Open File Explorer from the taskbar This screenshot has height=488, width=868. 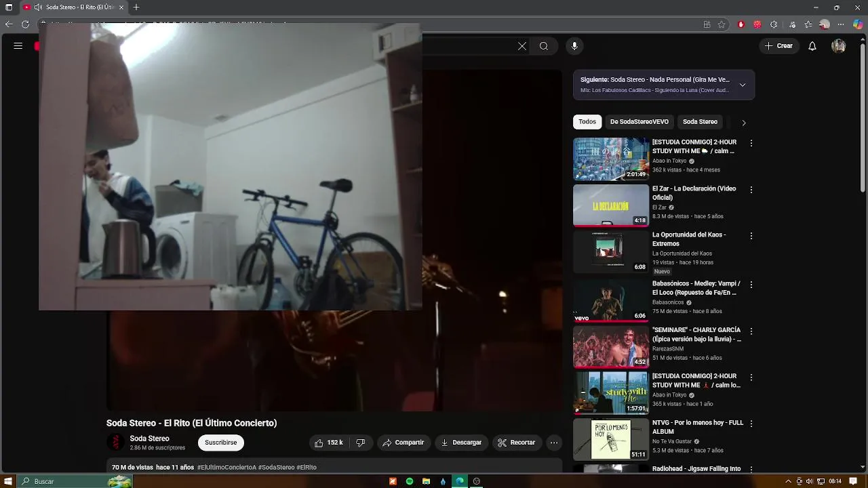(x=427, y=481)
